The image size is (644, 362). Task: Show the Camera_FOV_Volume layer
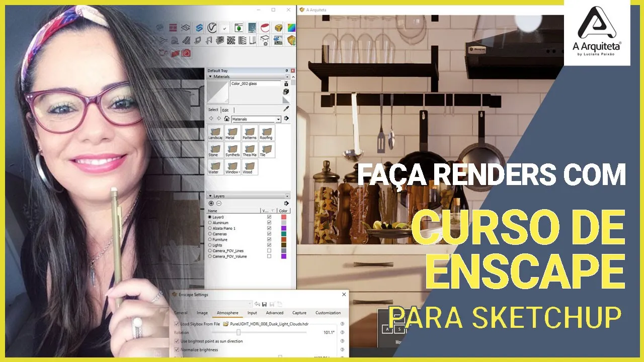click(269, 256)
